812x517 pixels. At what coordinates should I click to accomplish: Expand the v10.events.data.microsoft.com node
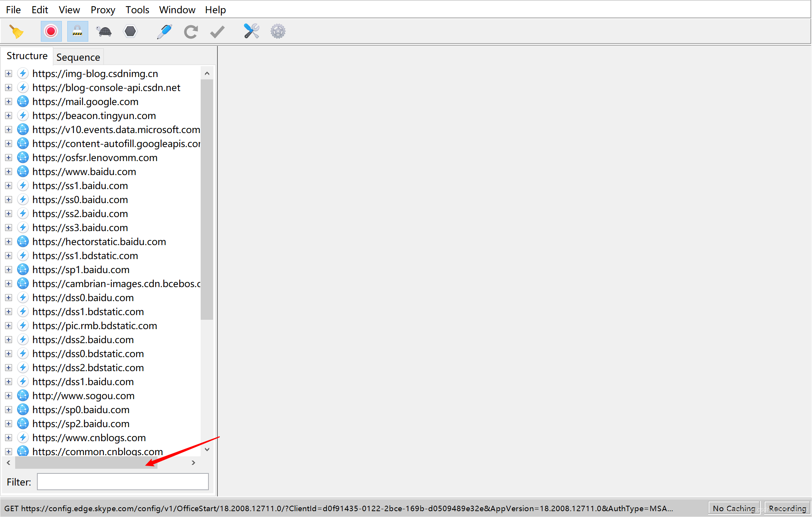pyautogui.click(x=9, y=130)
